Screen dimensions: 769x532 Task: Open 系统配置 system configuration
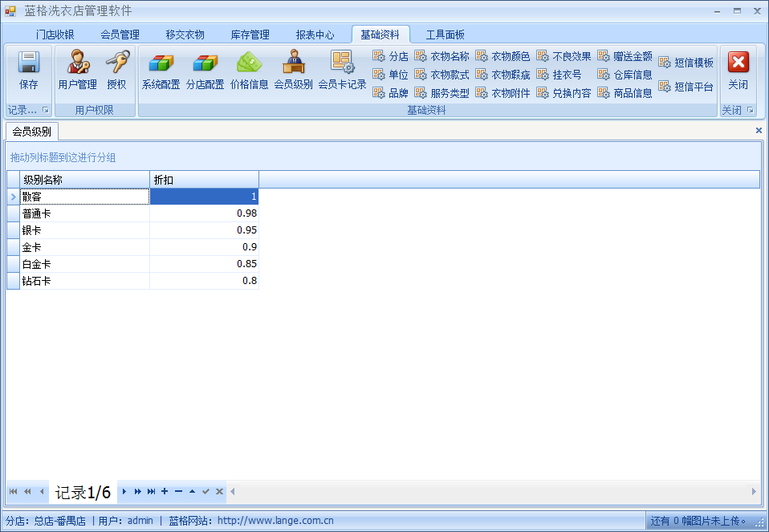tap(161, 70)
